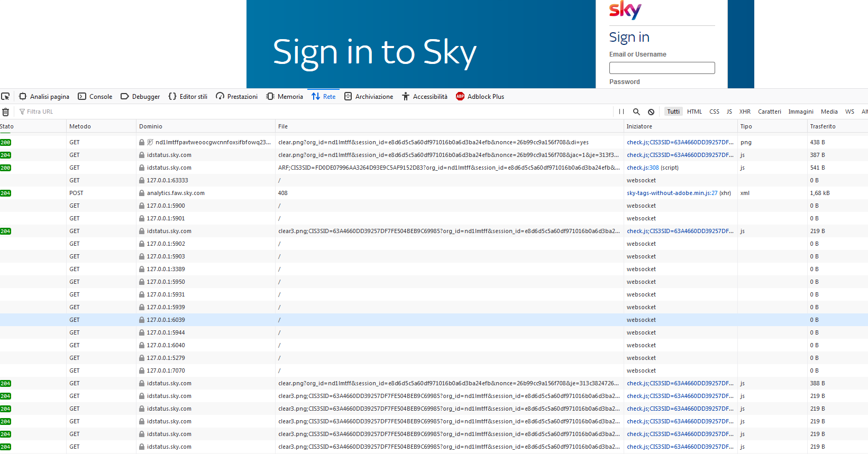Open Accessibilità tab

click(x=425, y=97)
